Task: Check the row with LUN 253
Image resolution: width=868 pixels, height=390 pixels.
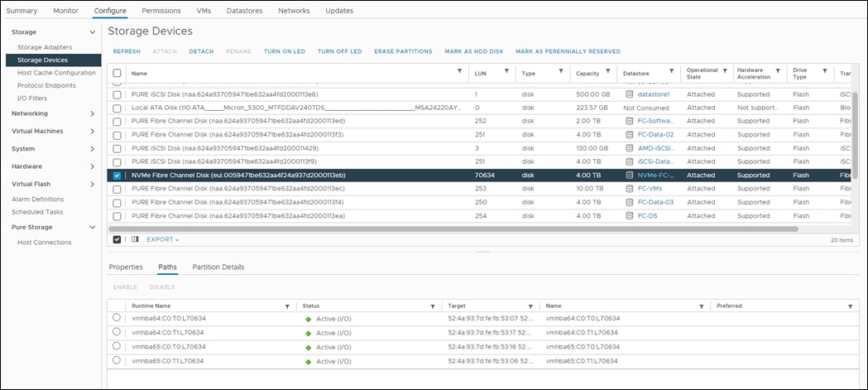Action: pos(117,189)
